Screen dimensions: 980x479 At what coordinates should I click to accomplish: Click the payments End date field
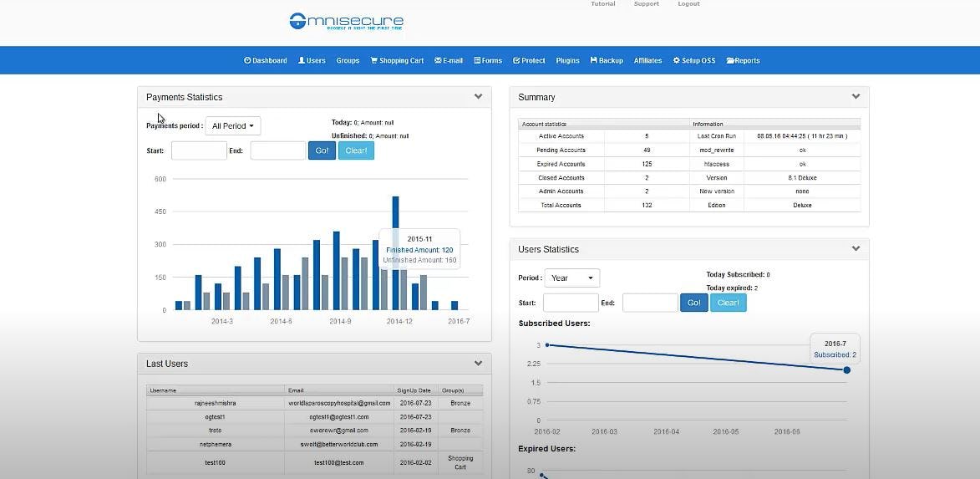[x=278, y=150]
